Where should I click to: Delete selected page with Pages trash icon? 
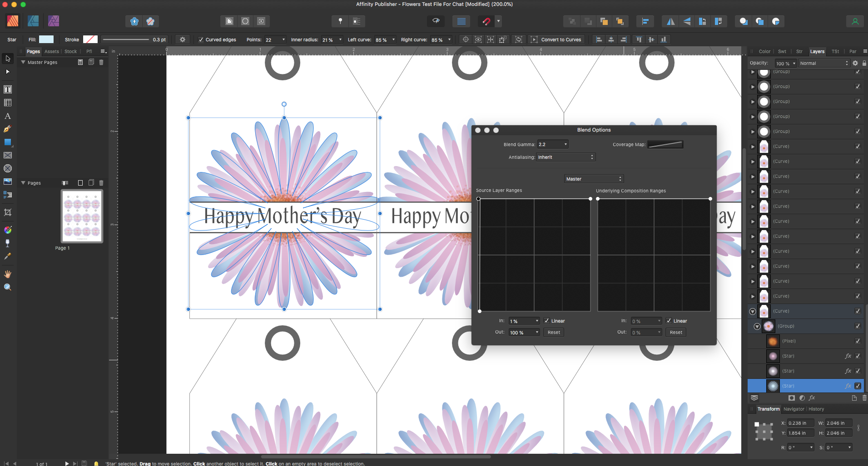coord(101,183)
